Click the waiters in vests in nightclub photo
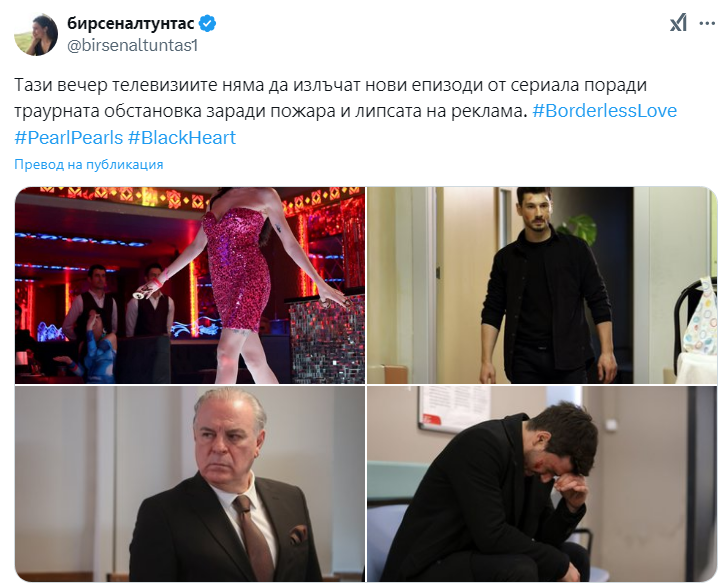The image size is (723, 588). coord(119,302)
